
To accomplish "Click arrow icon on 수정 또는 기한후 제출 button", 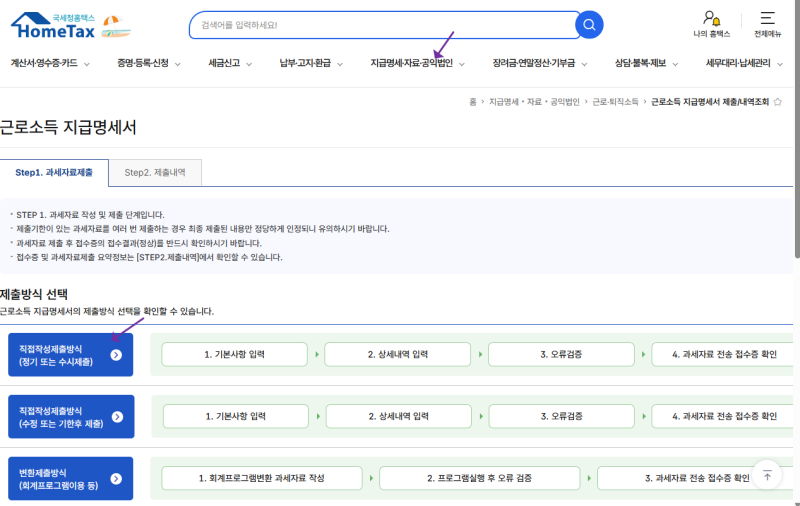I will pos(117,417).
